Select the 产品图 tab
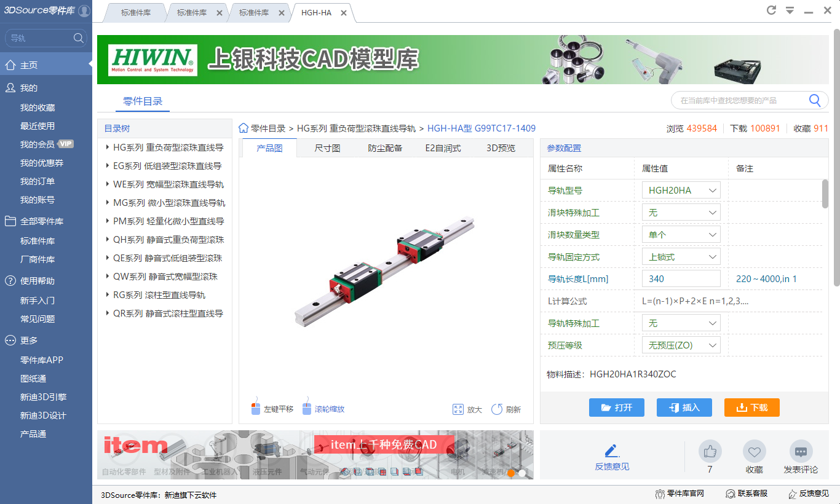 click(x=269, y=148)
